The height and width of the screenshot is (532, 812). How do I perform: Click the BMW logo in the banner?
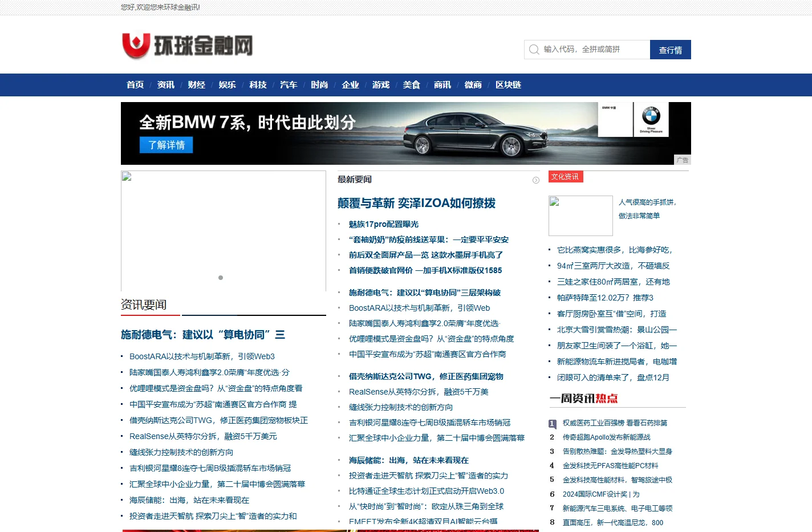coord(651,116)
